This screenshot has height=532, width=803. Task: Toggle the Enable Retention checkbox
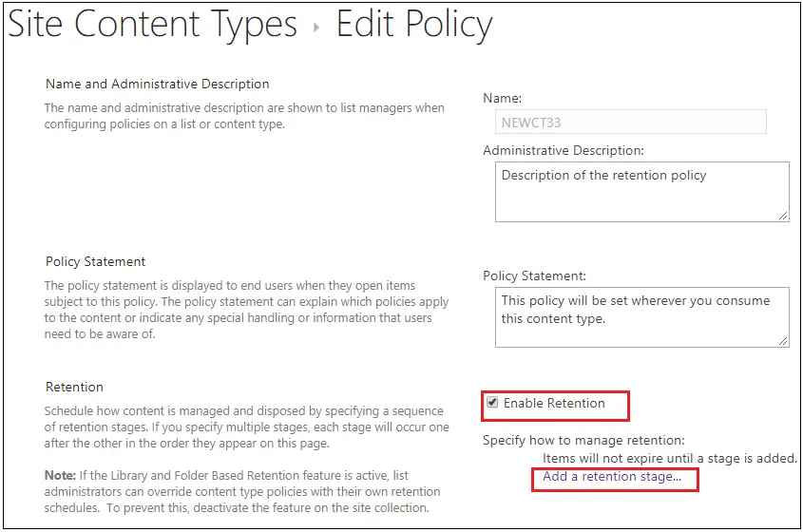491,404
